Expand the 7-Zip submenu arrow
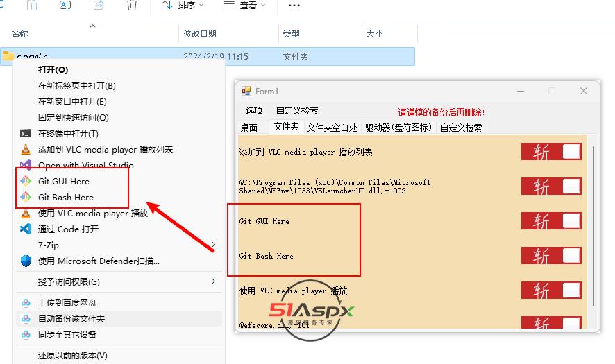 [x=213, y=245]
